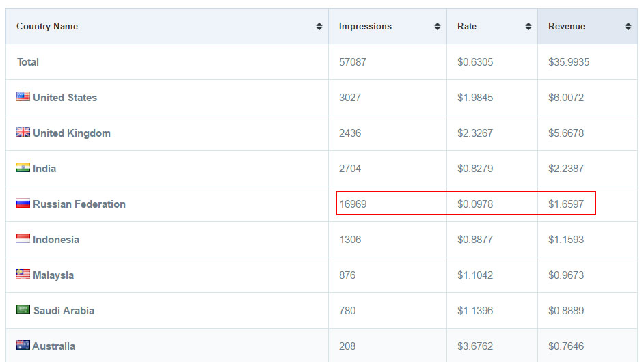Toggle Rate column sort arrows
Screen dimensions: 644x362
point(528,27)
